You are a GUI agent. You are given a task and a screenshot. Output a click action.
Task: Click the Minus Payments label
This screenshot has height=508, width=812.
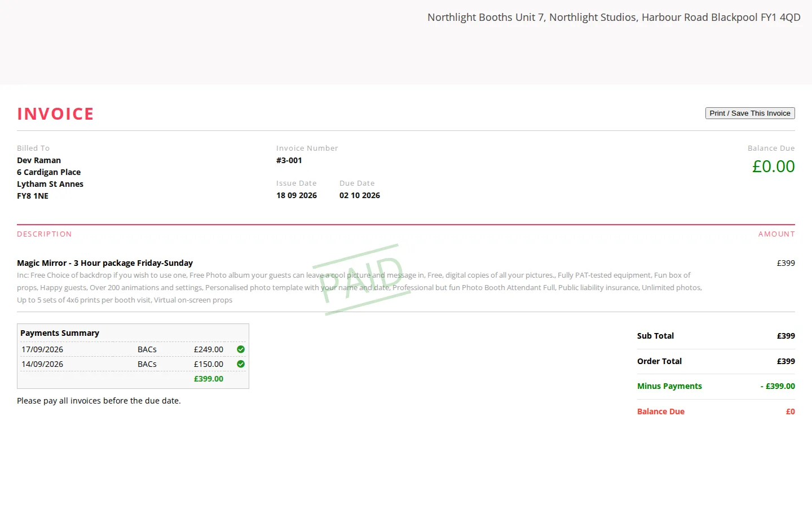(669, 386)
